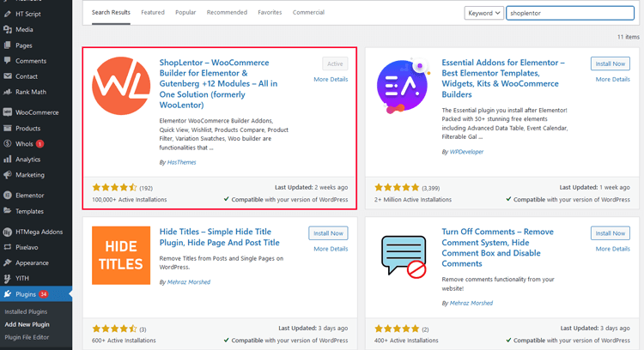Visit the HasThemes author link
This screenshot has height=350, width=644.
pyautogui.click(x=181, y=162)
